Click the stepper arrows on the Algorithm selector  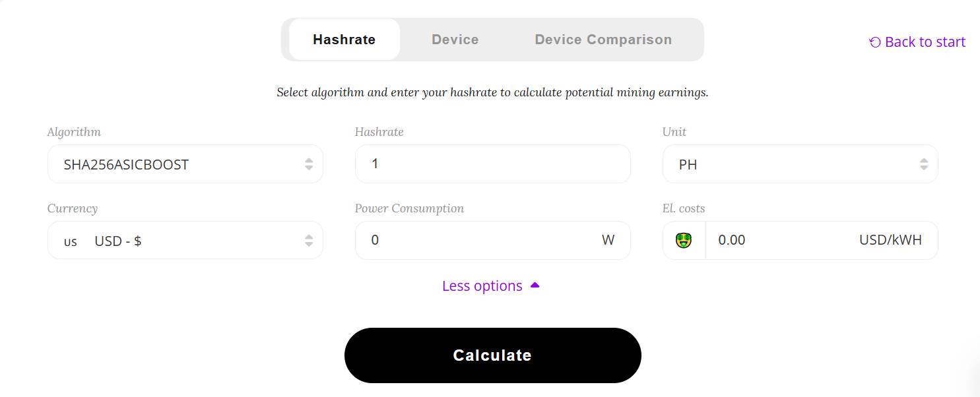click(x=309, y=164)
